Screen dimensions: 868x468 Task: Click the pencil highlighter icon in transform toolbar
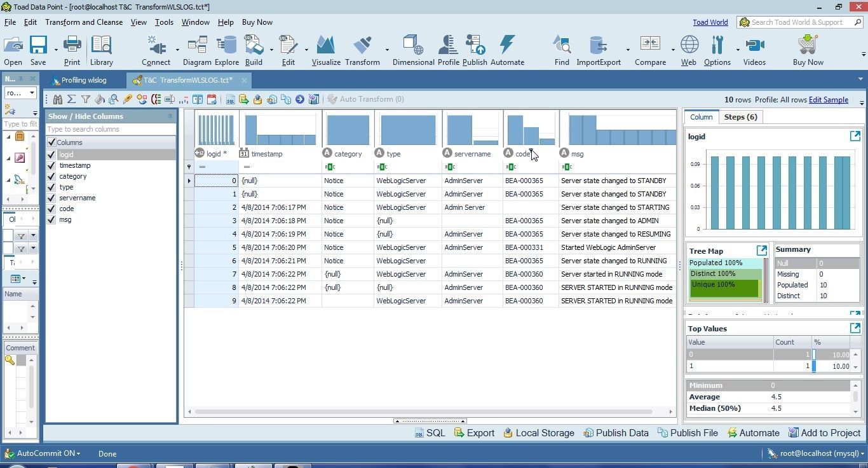click(x=128, y=99)
